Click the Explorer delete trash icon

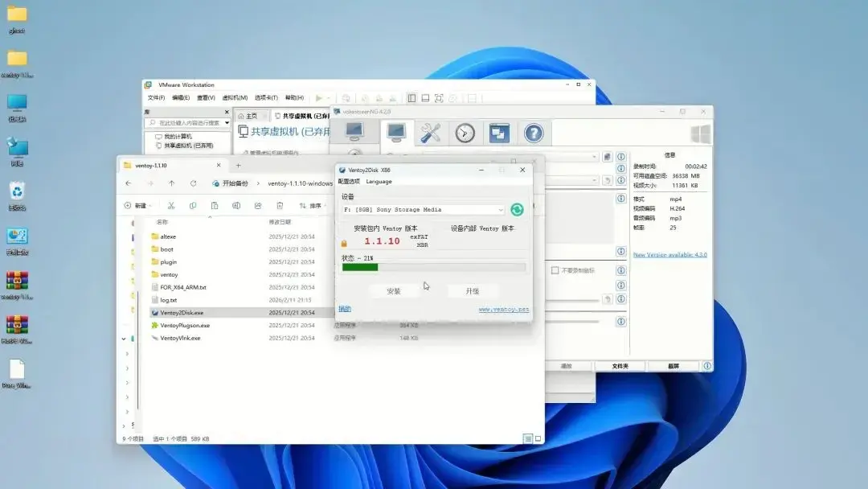click(x=280, y=206)
